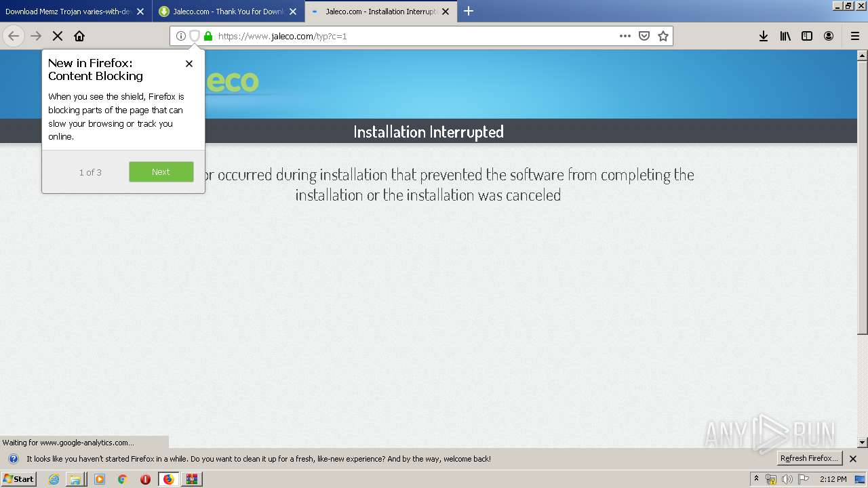Open a new tab with plus button

(469, 11)
